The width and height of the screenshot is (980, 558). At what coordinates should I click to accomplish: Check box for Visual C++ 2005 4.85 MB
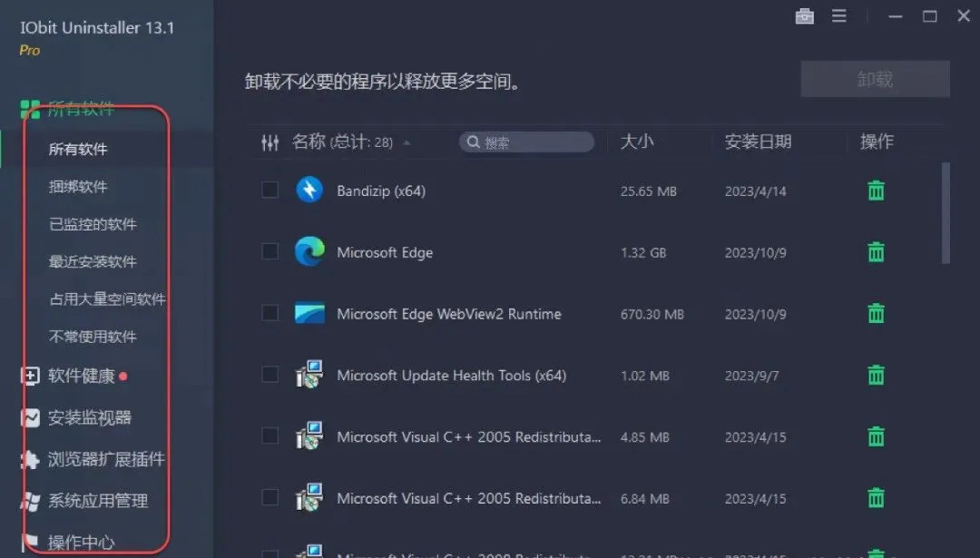click(x=270, y=436)
